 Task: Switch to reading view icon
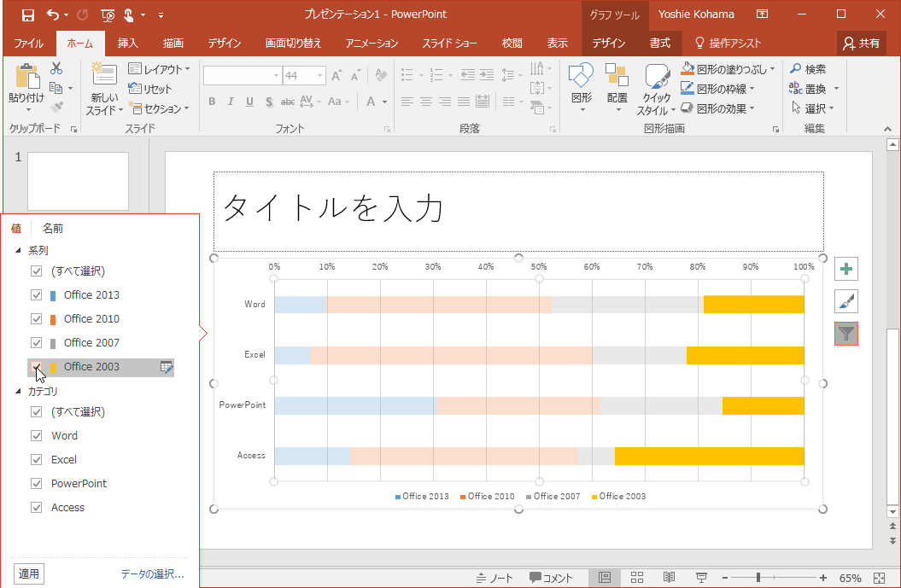669,578
